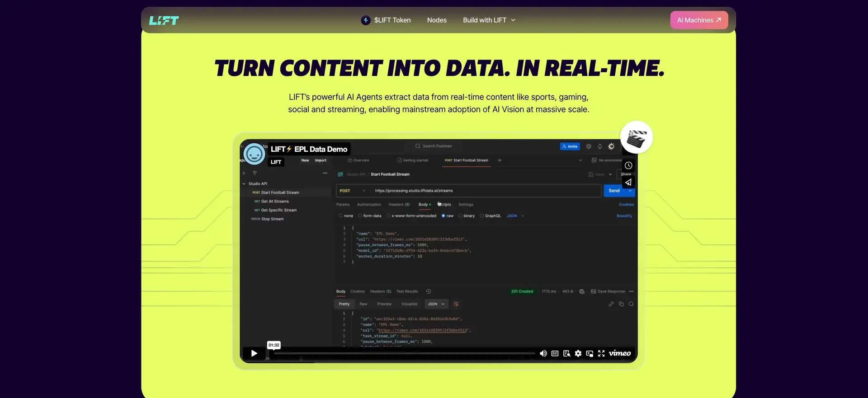868x398 pixels.
Task: Open the POST method dropdown in video
Action: (x=353, y=191)
